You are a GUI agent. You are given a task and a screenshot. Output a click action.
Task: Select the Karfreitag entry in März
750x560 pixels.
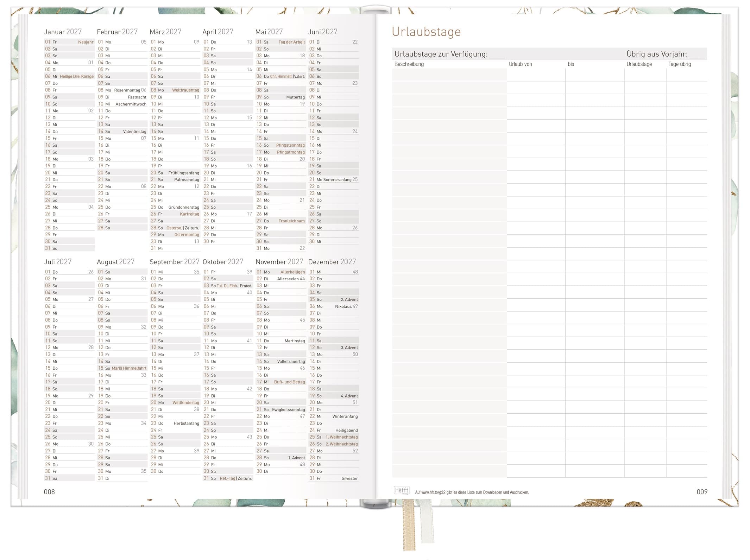click(189, 214)
